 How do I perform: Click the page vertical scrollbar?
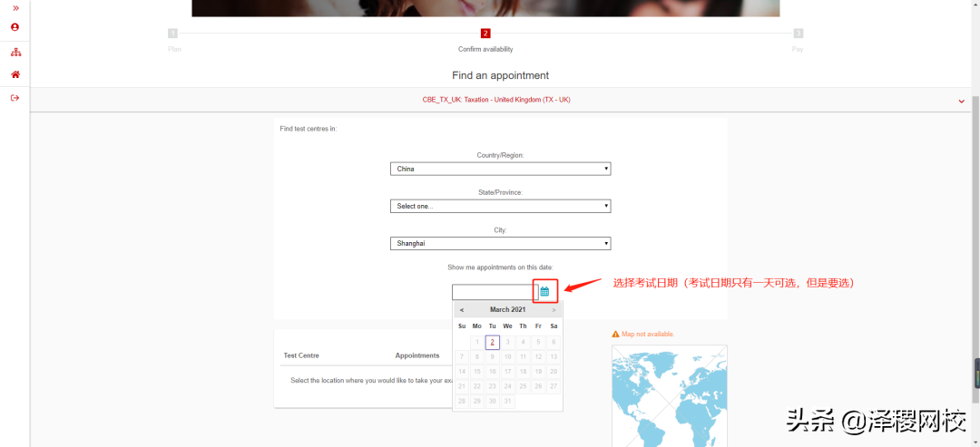[975, 249]
